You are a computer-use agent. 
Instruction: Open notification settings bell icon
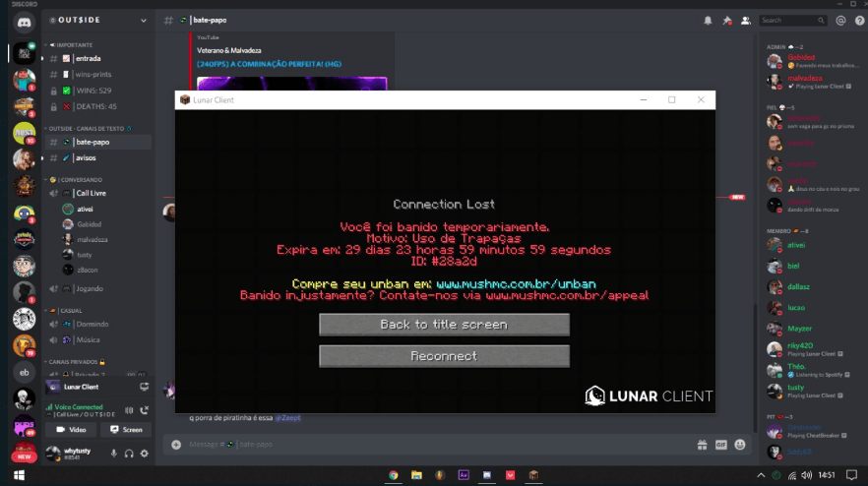tap(708, 21)
